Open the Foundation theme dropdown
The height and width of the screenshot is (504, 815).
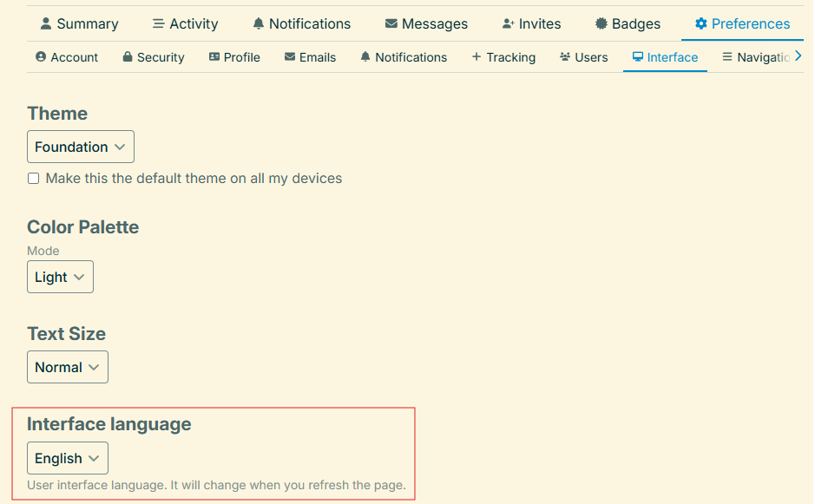81,147
